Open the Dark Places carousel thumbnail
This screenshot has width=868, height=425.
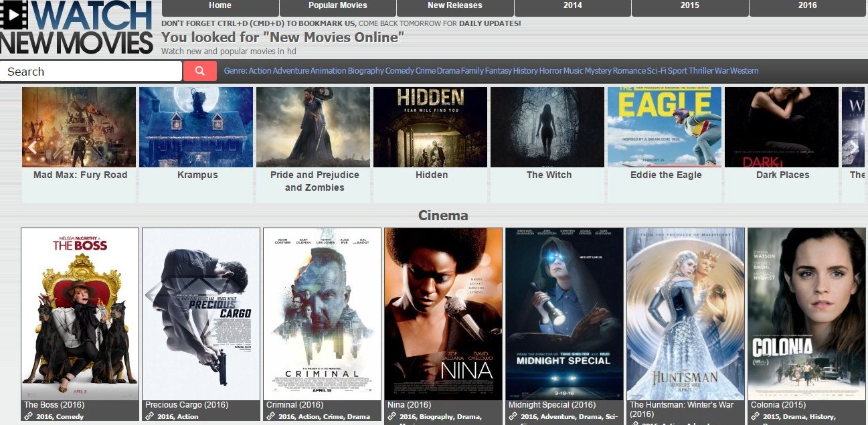(x=782, y=127)
